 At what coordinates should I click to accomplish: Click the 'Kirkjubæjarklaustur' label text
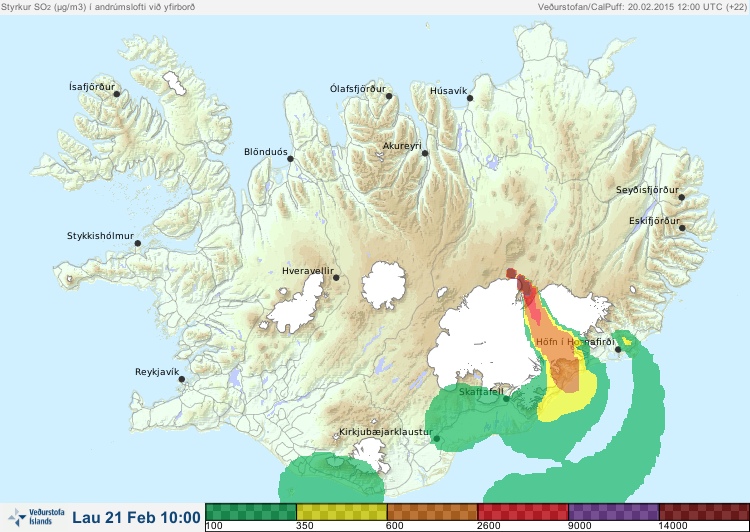click(x=386, y=432)
